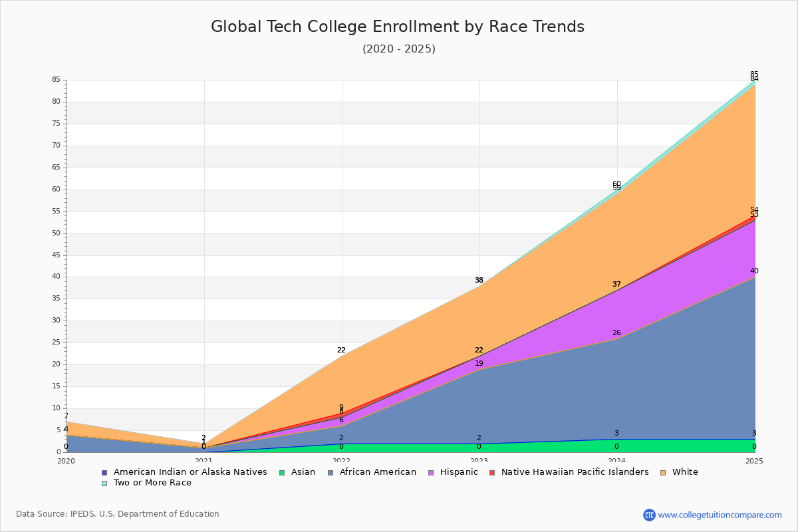
Task: Toggle the White series legend label
Action: click(685, 472)
